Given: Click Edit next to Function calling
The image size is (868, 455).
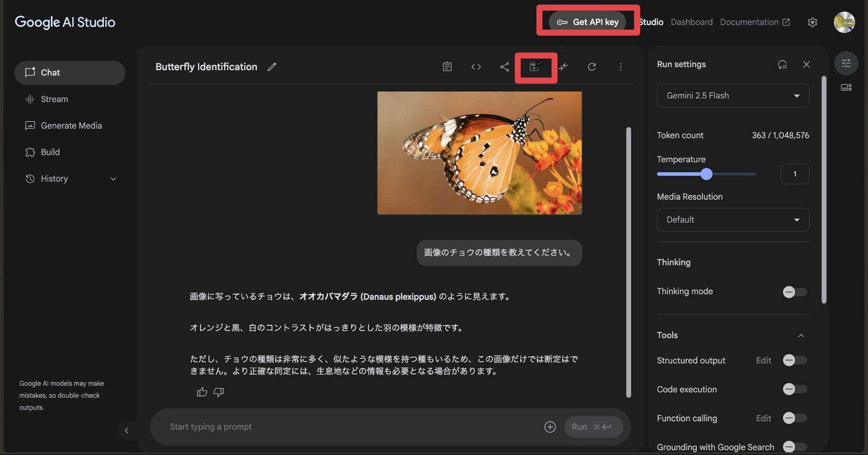Looking at the screenshot, I should [763, 418].
